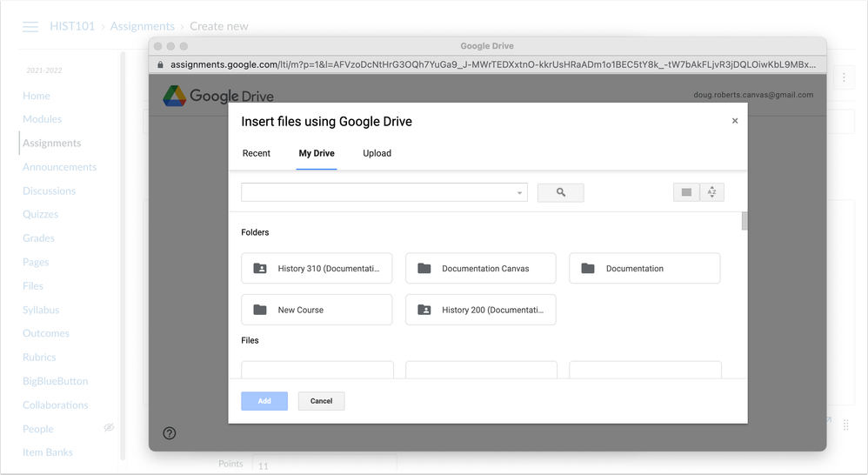Open the Documentation Canvas folder
The width and height of the screenshot is (868, 475).
point(480,269)
